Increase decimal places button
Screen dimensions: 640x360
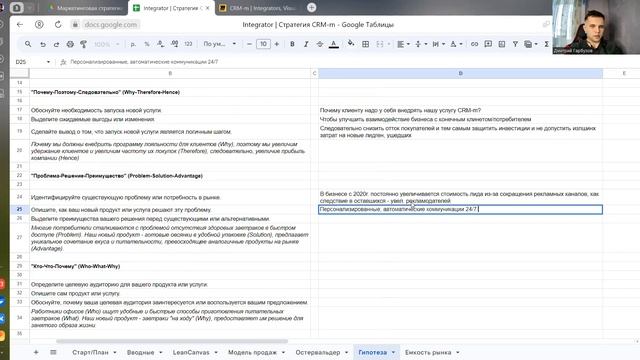click(174, 44)
